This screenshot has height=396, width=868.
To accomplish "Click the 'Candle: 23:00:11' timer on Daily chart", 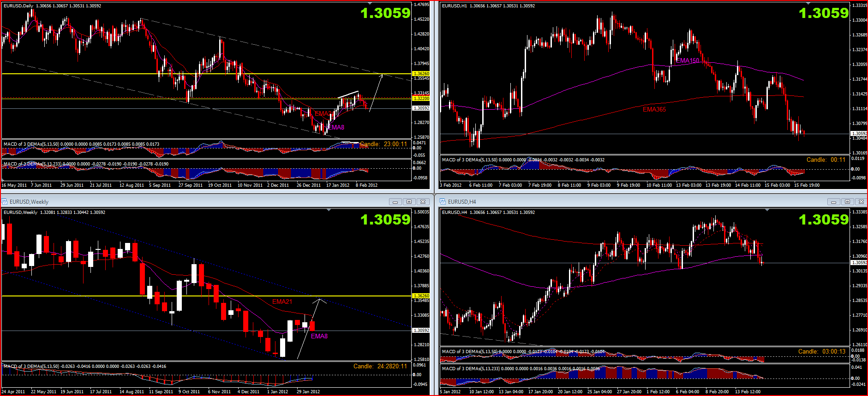I will (383, 144).
